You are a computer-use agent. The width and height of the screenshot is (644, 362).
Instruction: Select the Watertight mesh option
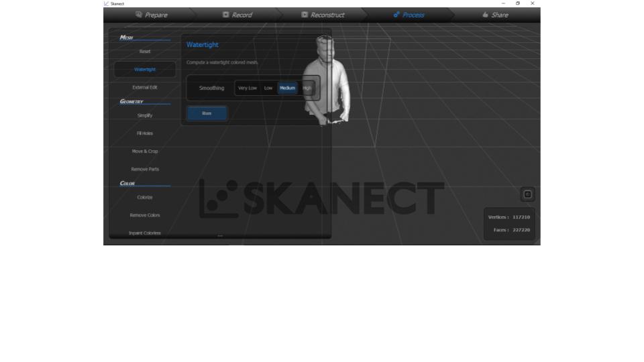coord(145,69)
